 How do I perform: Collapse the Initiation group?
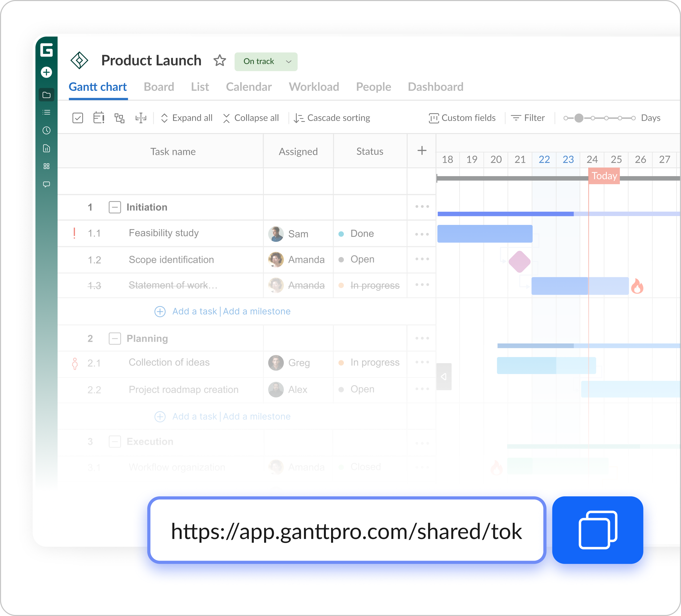click(x=115, y=207)
